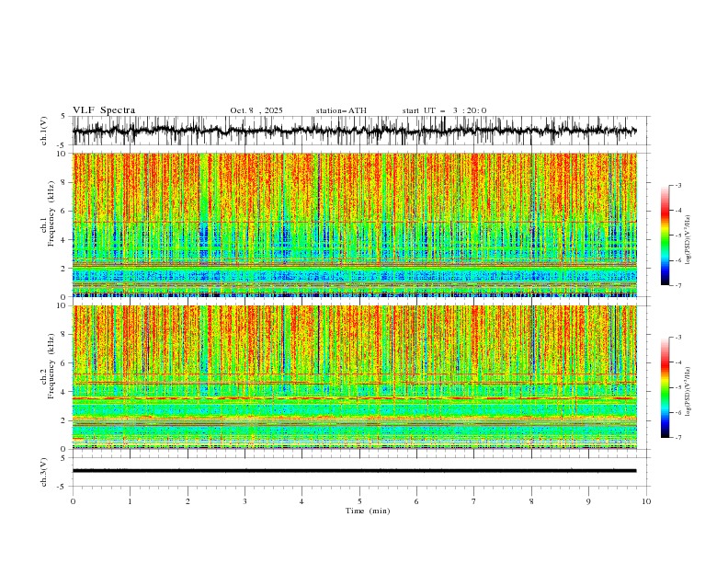Viewport: 728px width, 563px height.
Task: Click the upper colorbar '-3' tick label
Action: point(677,185)
